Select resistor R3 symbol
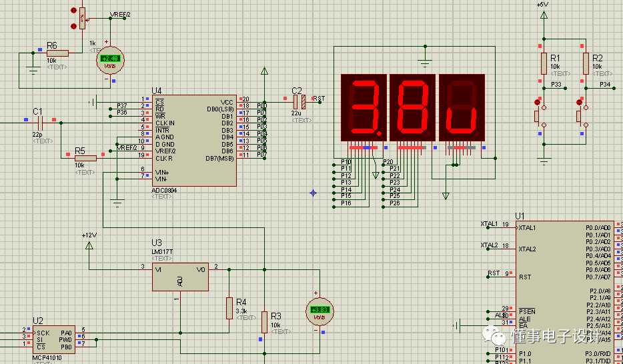 264,322
